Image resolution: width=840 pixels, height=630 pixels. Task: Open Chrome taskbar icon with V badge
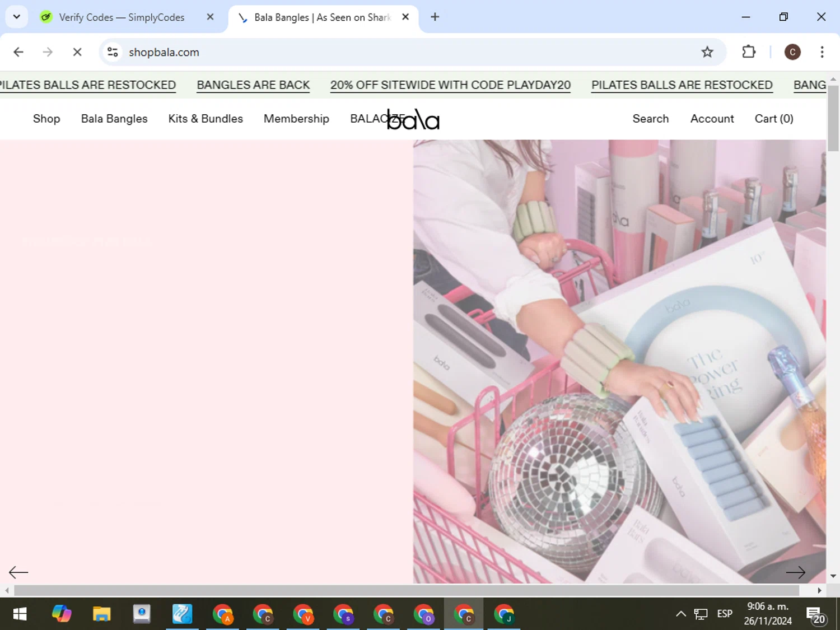303,614
